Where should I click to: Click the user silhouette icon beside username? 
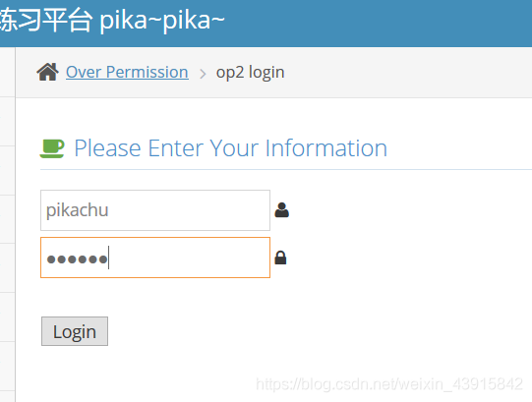point(281,210)
